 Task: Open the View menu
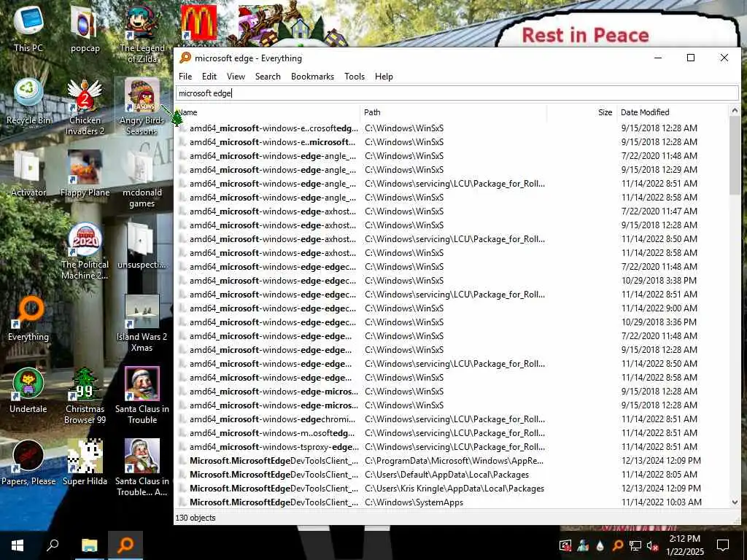236,77
